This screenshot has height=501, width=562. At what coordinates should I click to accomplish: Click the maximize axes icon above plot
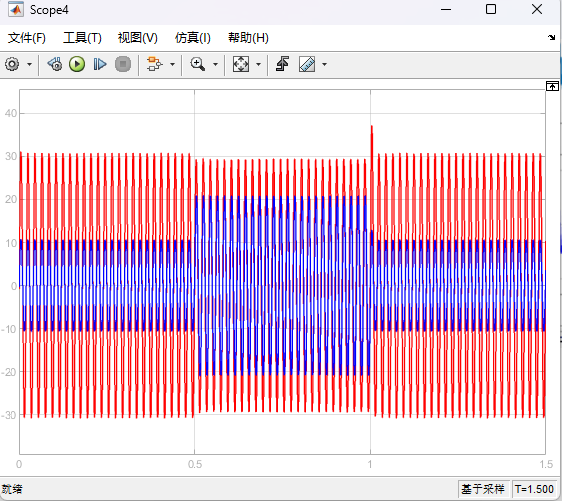(x=552, y=86)
